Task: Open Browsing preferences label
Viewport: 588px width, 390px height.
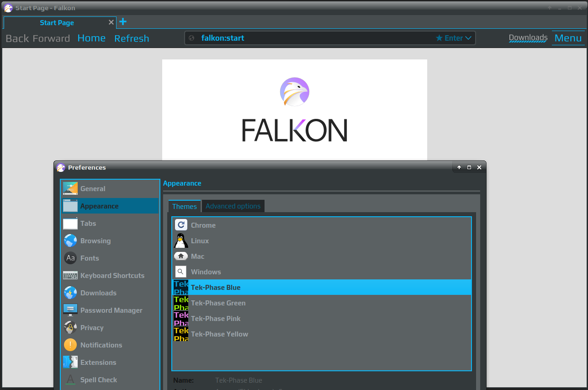Action: tap(95, 240)
